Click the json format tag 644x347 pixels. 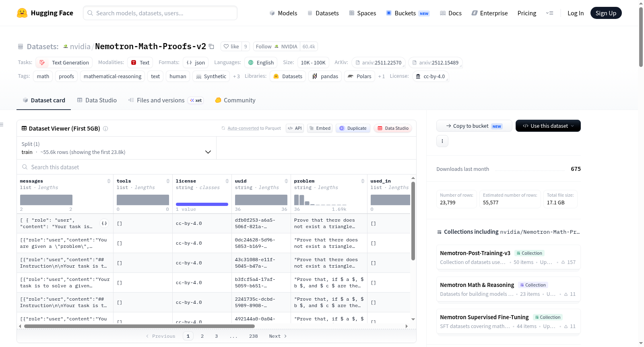(196, 62)
